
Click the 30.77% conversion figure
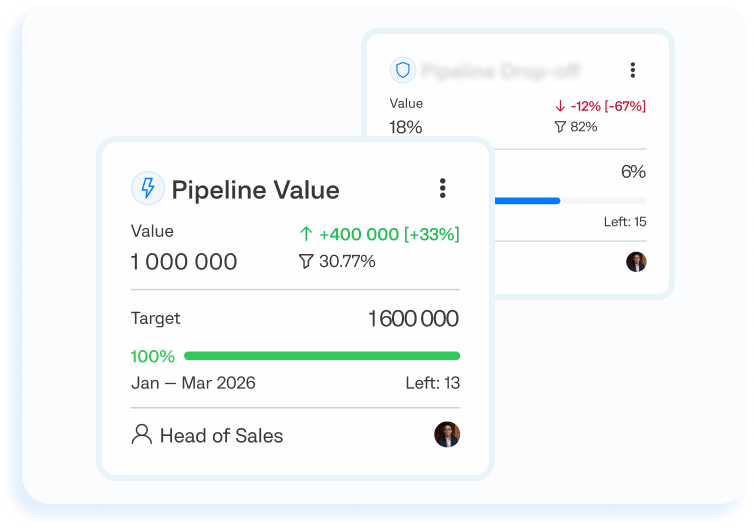[x=347, y=262]
